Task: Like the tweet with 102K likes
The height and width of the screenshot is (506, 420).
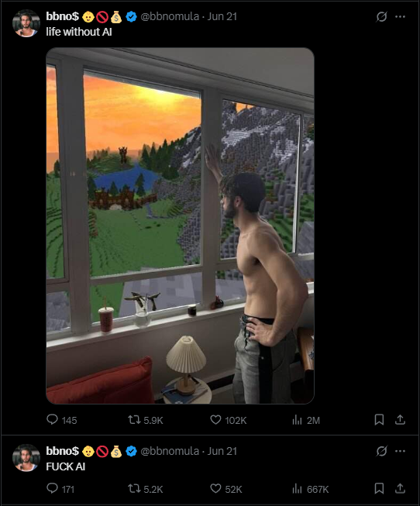Action: (x=229, y=420)
